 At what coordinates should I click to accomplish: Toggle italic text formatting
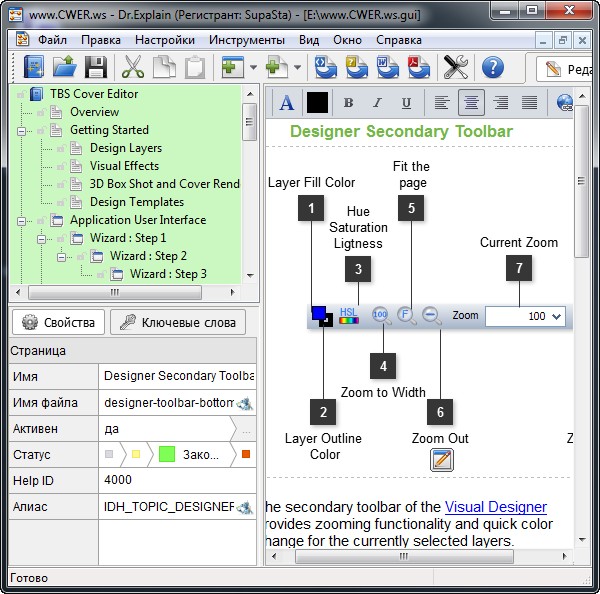(377, 103)
